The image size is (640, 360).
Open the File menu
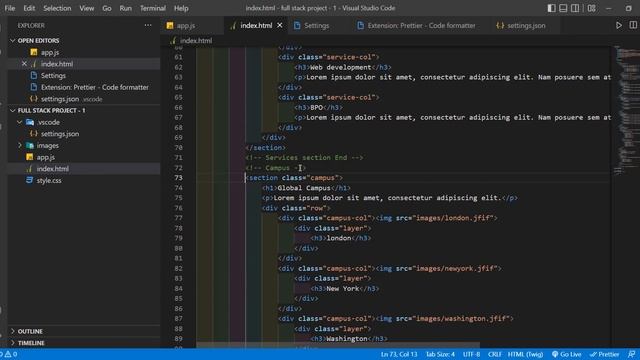[9, 8]
